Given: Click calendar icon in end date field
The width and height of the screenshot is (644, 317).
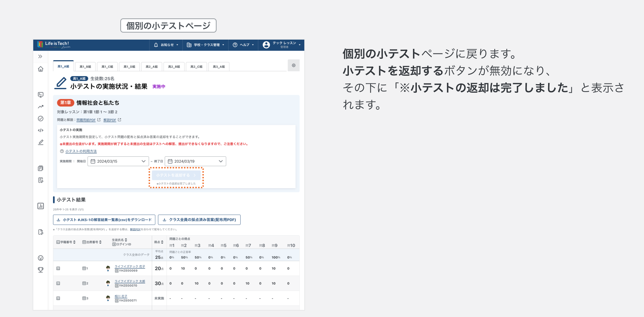Looking at the screenshot, I should (x=170, y=161).
